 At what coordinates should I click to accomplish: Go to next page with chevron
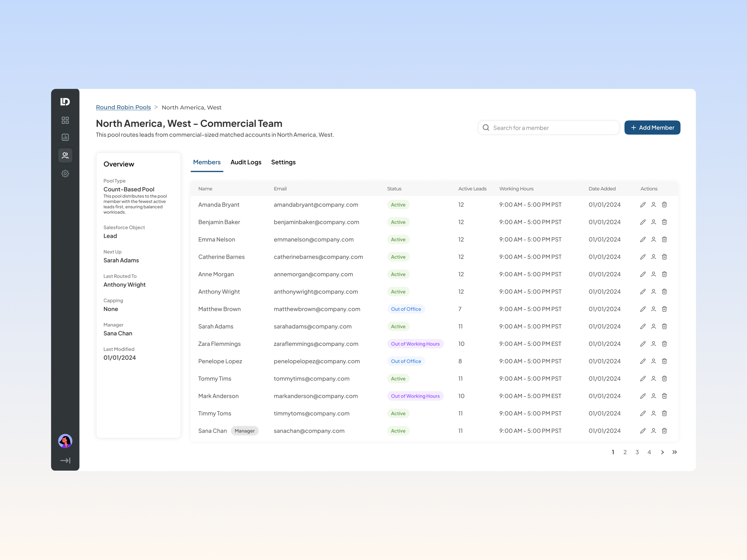point(662,452)
